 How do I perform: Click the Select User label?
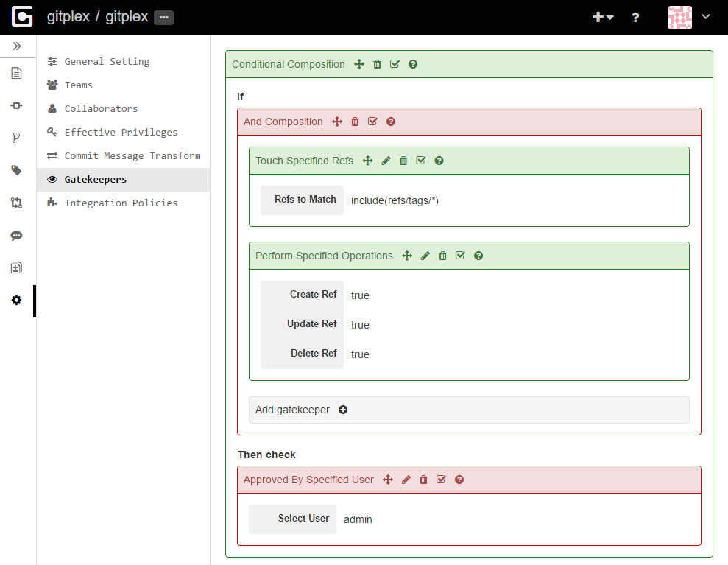coord(304,519)
